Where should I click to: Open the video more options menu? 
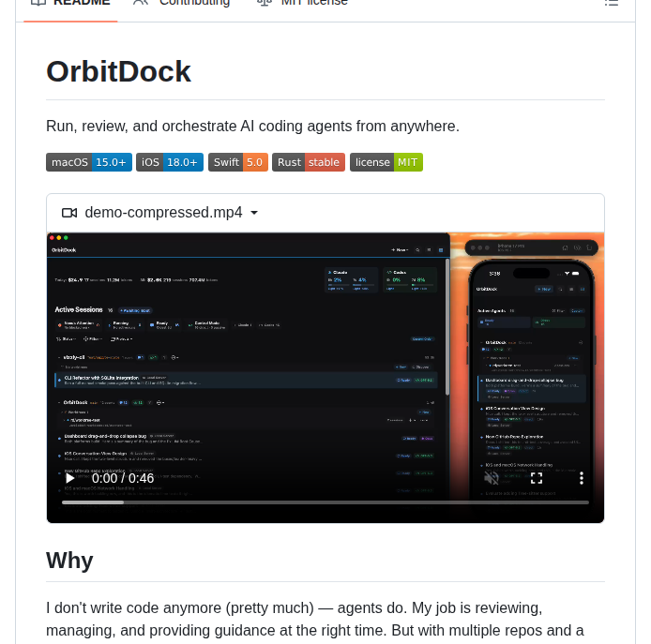(x=582, y=478)
